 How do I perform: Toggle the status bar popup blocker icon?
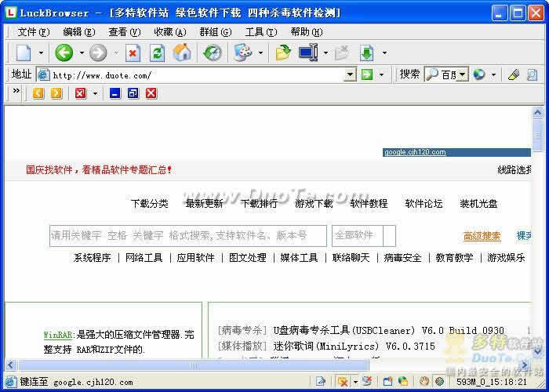click(342, 381)
